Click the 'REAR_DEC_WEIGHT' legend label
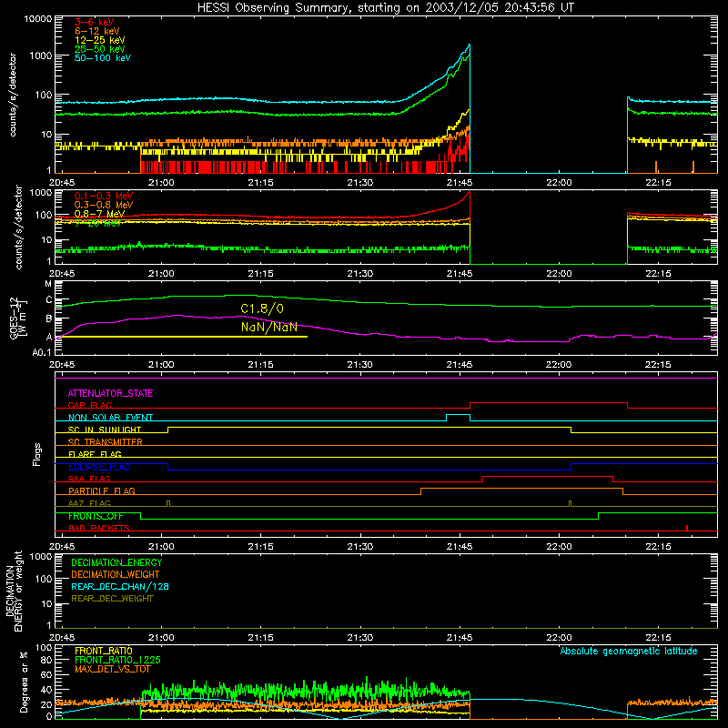The height and width of the screenshot is (728, 728). (x=112, y=599)
